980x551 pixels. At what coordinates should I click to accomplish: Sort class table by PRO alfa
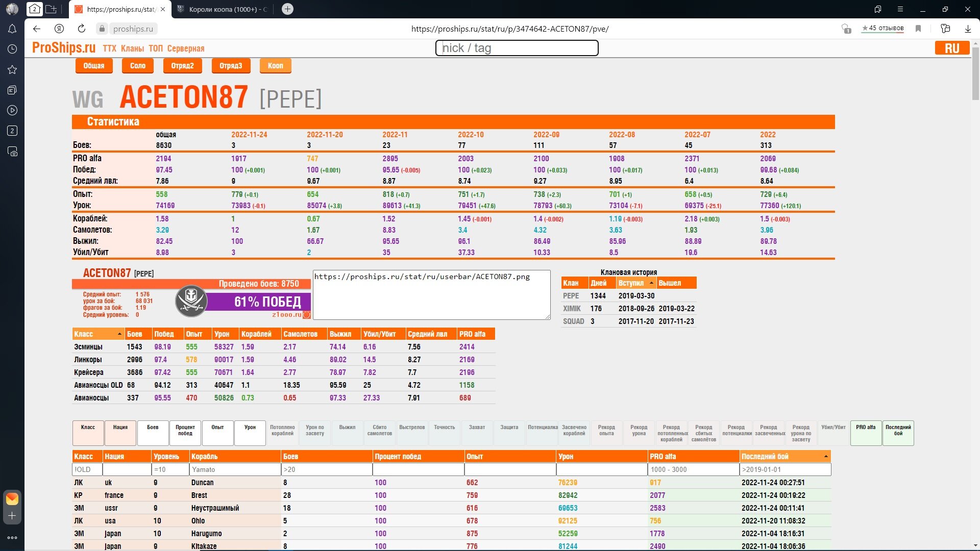[x=476, y=334]
